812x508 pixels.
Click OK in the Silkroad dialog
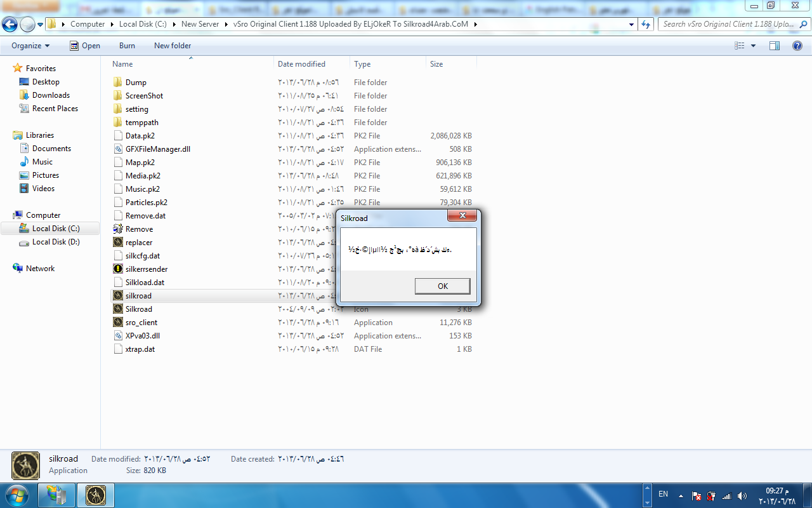point(442,286)
